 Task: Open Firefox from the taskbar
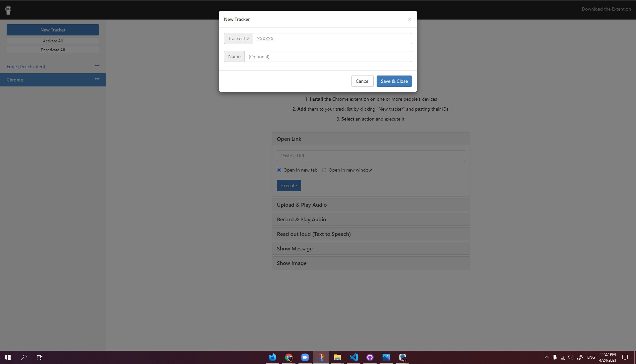[x=272, y=357]
